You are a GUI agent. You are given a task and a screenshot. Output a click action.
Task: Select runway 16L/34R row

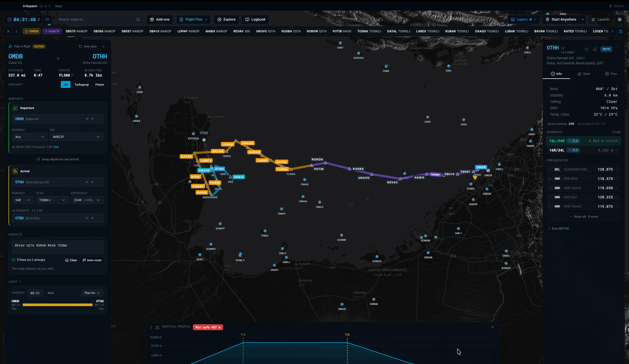click(583, 141)
